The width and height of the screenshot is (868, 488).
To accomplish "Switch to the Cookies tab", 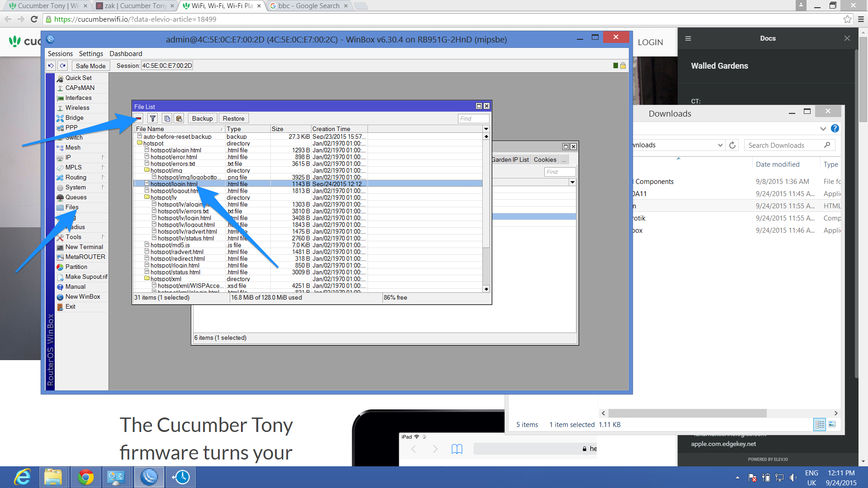I will [545, 160].
